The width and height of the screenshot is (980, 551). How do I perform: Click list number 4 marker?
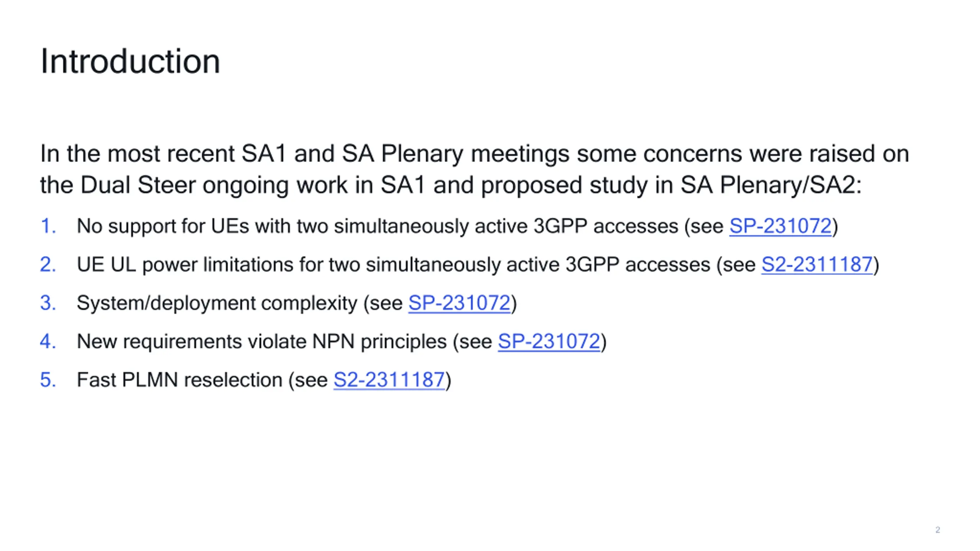click(x=48, y=341)
